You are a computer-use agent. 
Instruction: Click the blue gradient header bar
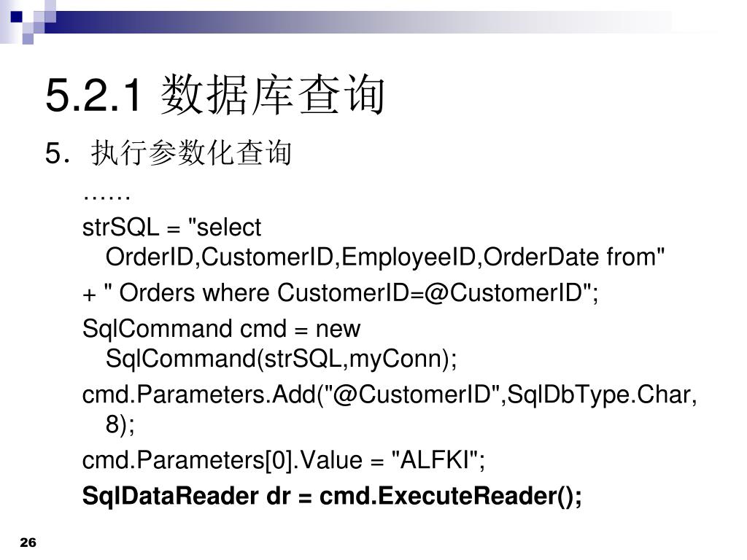click(x=357, y=22)
